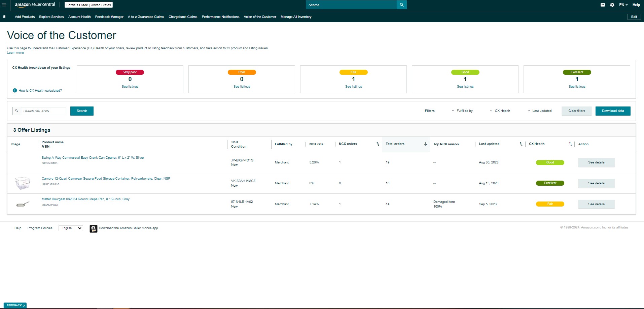Viewport: 644px width, 309px height.
Task: Open Cambro 12-Quart Camwear product link
Action: click(x=106, y=179)
